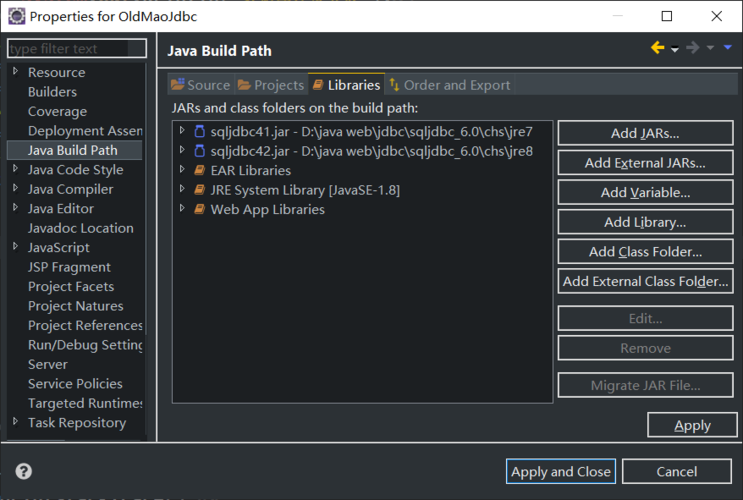Click the Web App Libraries icon
This screenshot has width=743, height=500.
pyautogui.click(x=199, y=210)
